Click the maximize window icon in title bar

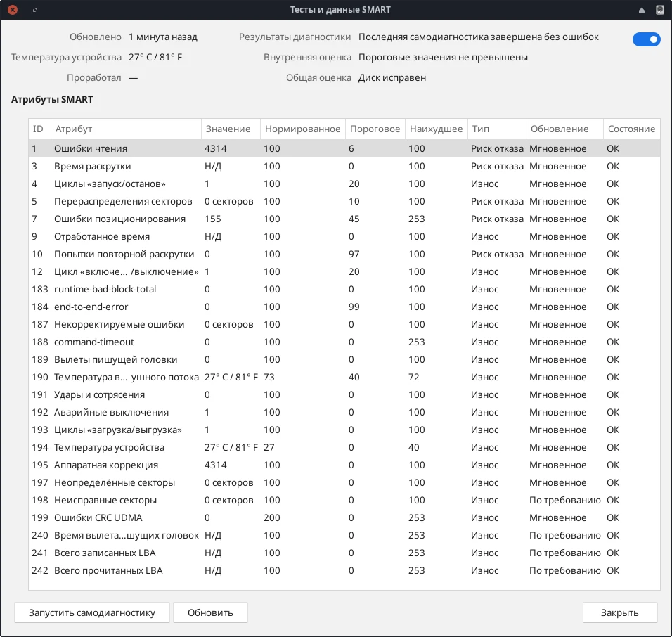(35, 9)
